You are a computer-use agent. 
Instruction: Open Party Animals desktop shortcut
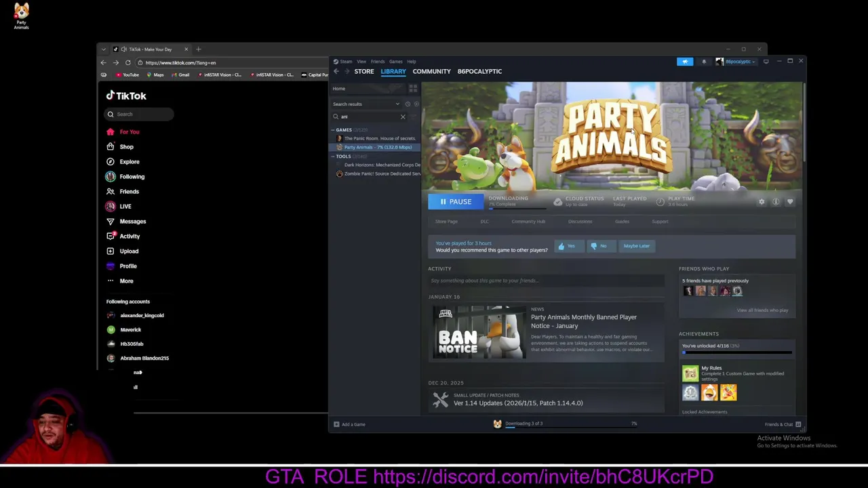tap(21, 16)
